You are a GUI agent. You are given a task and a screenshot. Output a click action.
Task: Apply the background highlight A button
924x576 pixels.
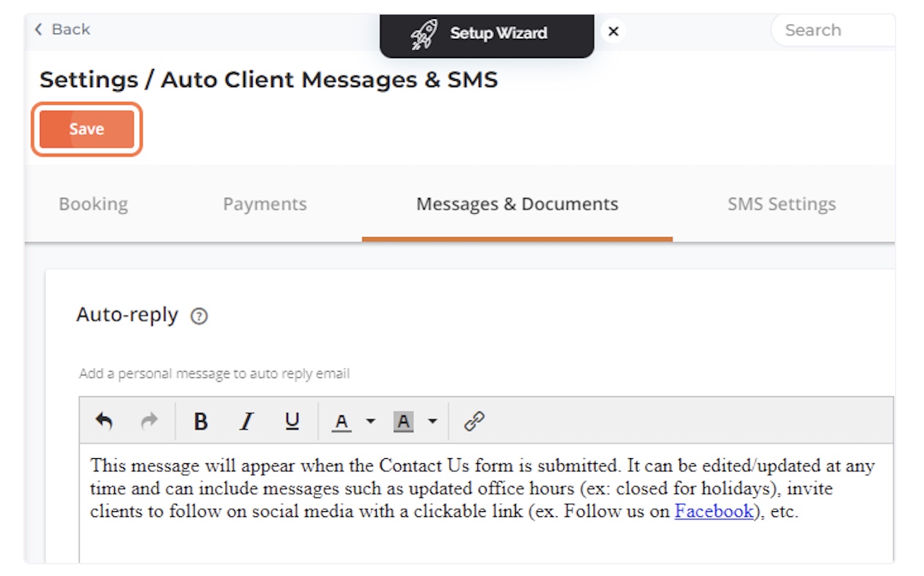click(x=403, y=421)
